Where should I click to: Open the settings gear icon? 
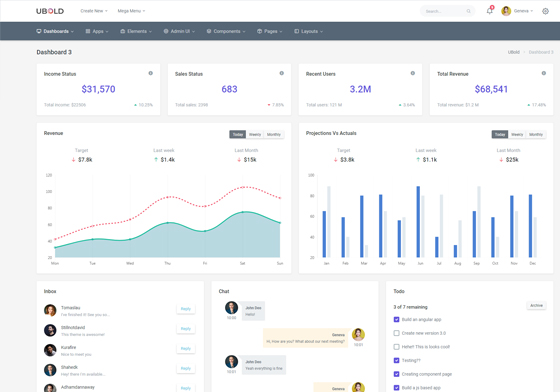click(x=545, y=11)
